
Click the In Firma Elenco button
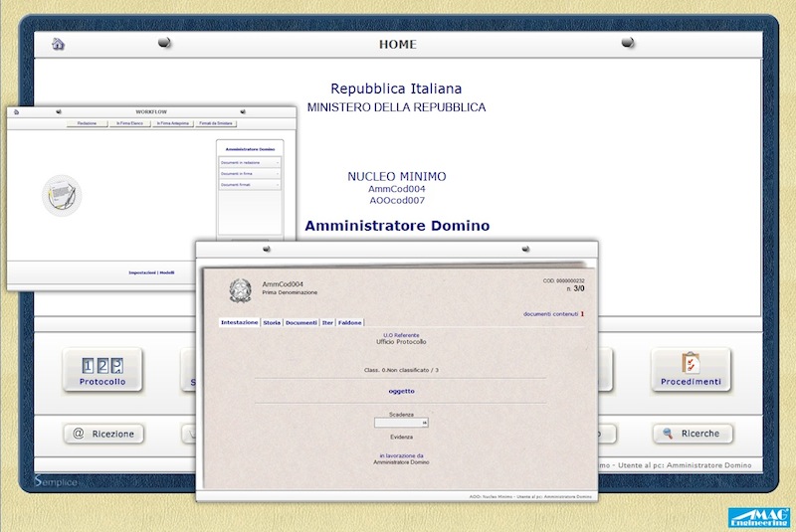[129, 123]
